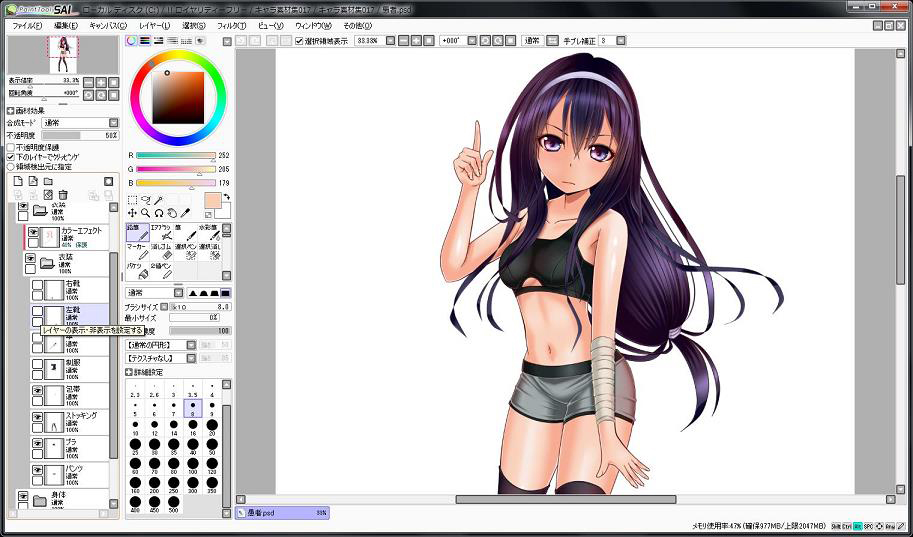Image resolution: width=913 pixels, height=537 pixels.
Task: Choose the 消しゴム (Eraser) tool
Action: pos(161,252)
